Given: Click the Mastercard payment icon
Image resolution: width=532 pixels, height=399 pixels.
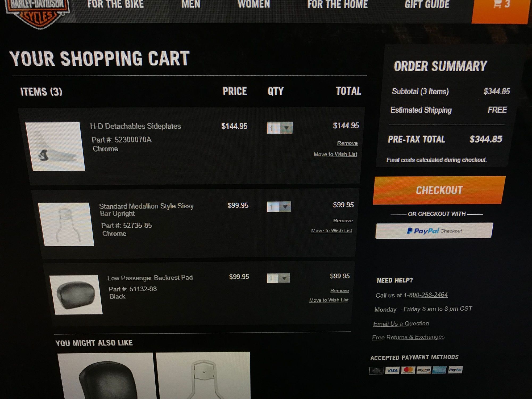Looking at the screenshot, I should pyautogui.click(x=408, y=370).
